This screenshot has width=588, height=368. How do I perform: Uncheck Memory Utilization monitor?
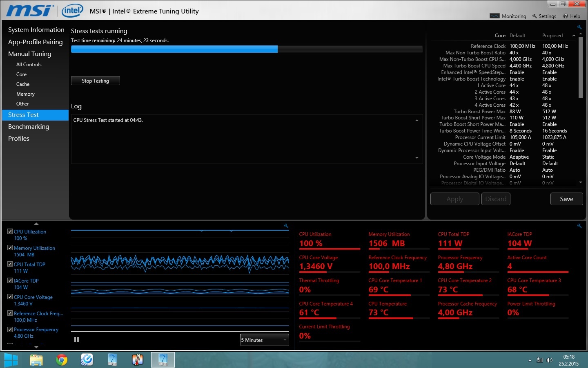10,248
